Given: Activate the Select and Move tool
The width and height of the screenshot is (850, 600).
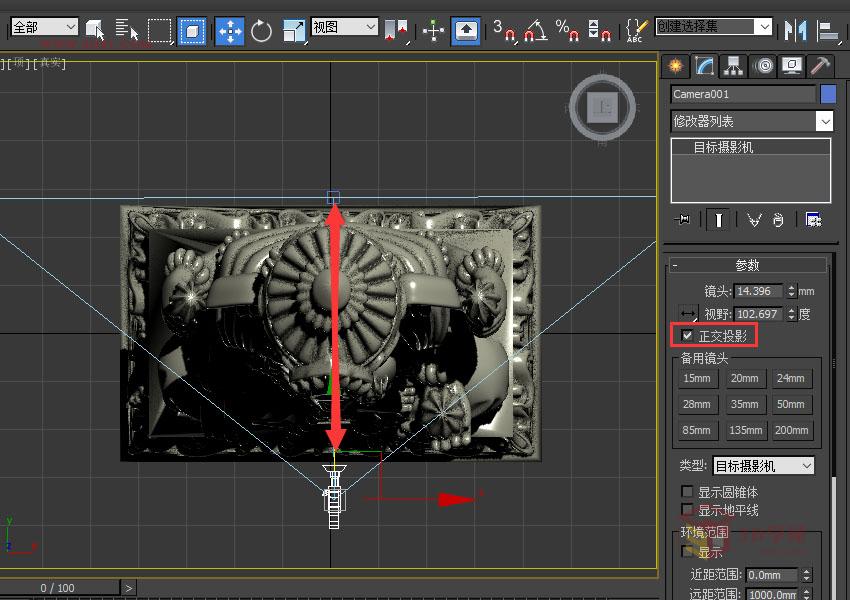Looking at the screenshot, I should tap(229, 30).
